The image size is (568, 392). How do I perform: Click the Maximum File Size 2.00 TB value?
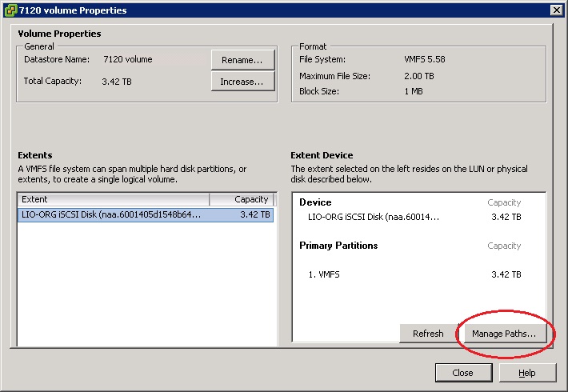click(419, 76)
